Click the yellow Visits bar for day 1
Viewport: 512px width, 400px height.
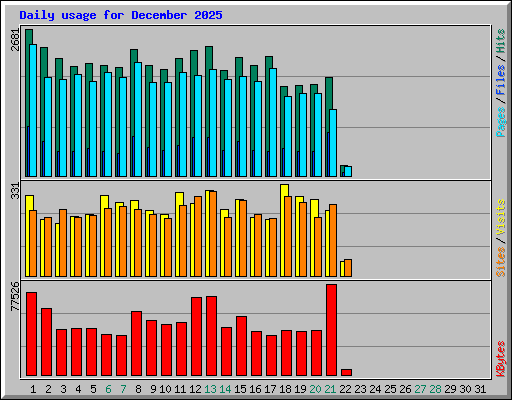pyautogui.click(x=28, y=236)
